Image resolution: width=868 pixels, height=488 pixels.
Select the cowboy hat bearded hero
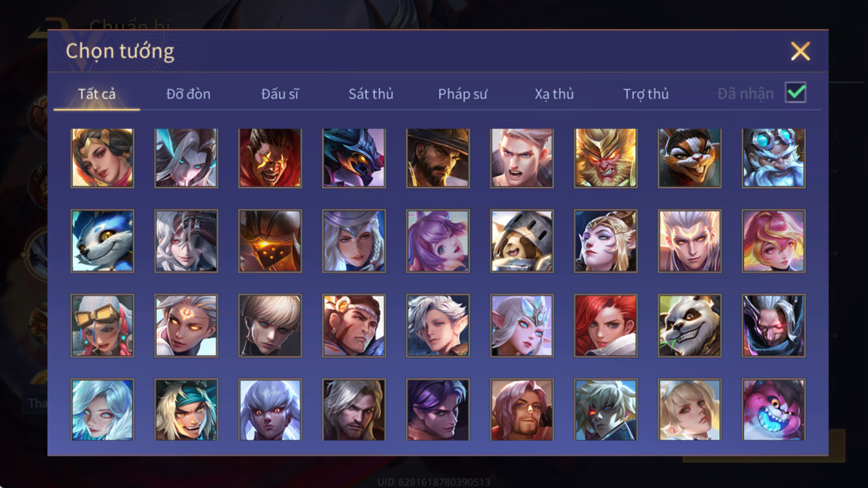pyautogui.click(x=438, y=158)
